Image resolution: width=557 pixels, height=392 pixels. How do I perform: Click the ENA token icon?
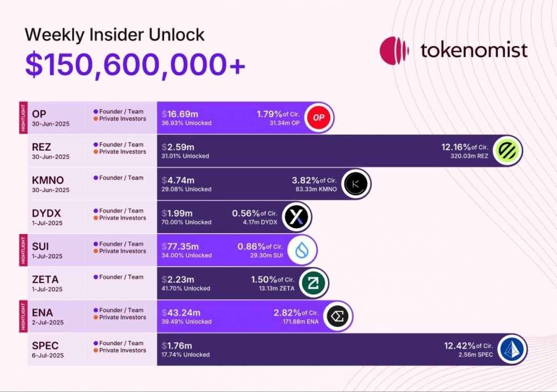click(338, 316)
